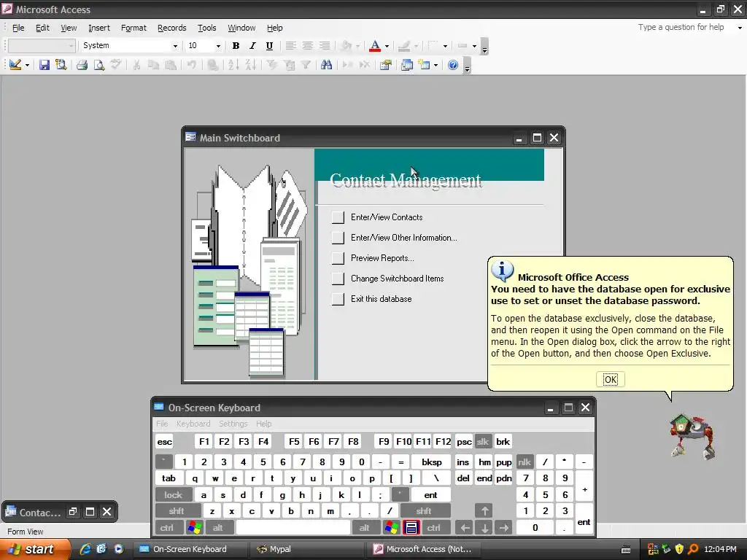
Task: Click the Apply Filter funnel icon
Action: click(306, 65)
